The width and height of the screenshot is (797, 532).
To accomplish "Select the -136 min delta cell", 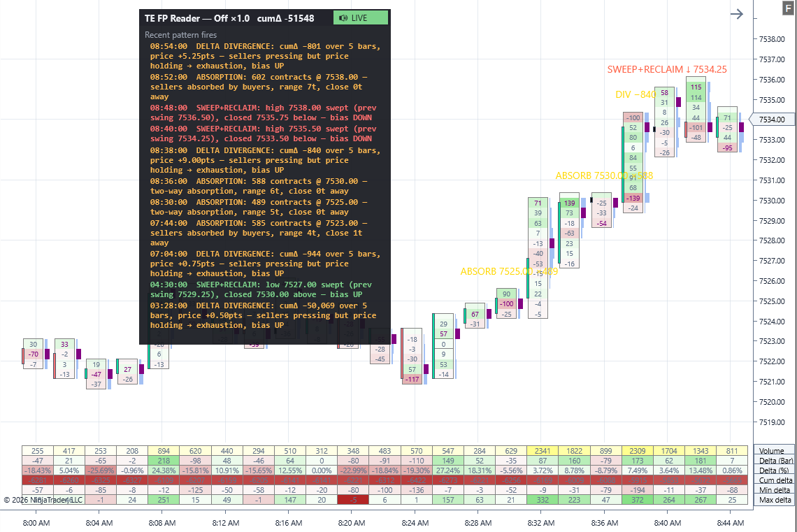I will click(x=416, y=490).
